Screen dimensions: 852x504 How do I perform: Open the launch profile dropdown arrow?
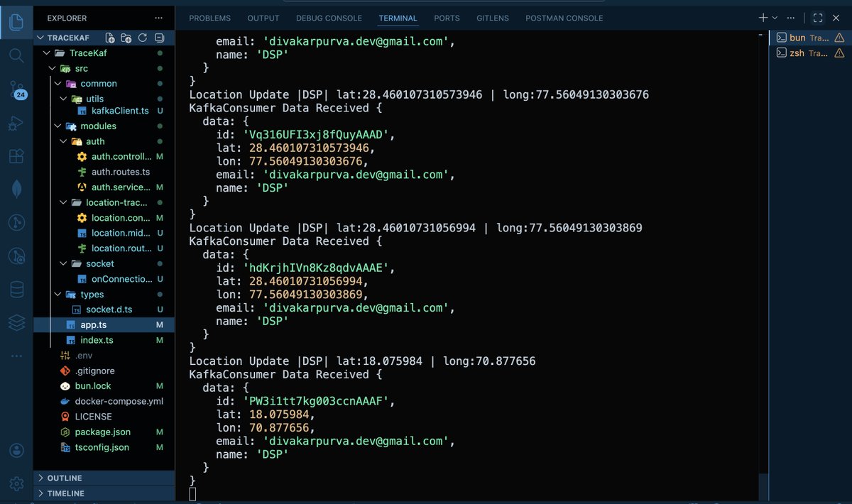(x=775, y=18)
